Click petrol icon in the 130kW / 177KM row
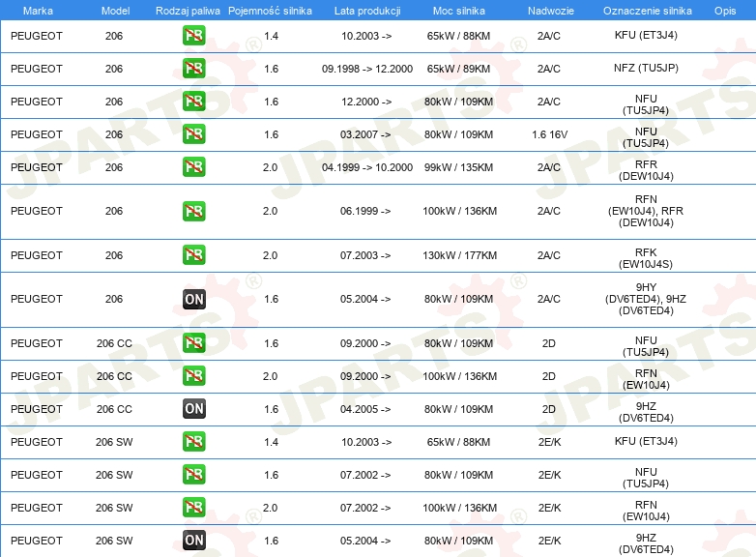The width and height of the screenshot is (756, 557). click(193, 255)
